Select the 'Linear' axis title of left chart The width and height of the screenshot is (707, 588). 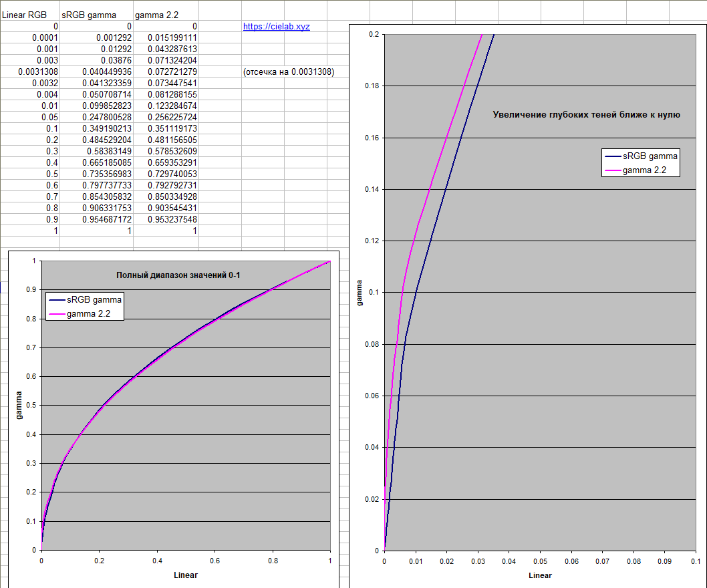click(186, 575)
